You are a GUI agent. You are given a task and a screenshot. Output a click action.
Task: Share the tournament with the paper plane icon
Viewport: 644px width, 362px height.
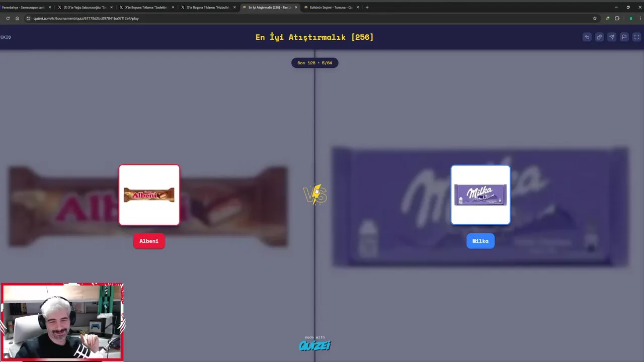click(612, 37)
